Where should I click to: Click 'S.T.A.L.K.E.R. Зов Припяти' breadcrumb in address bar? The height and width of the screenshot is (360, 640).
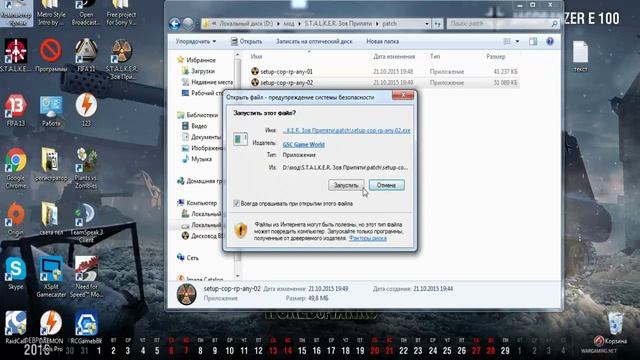pos(338,24)
